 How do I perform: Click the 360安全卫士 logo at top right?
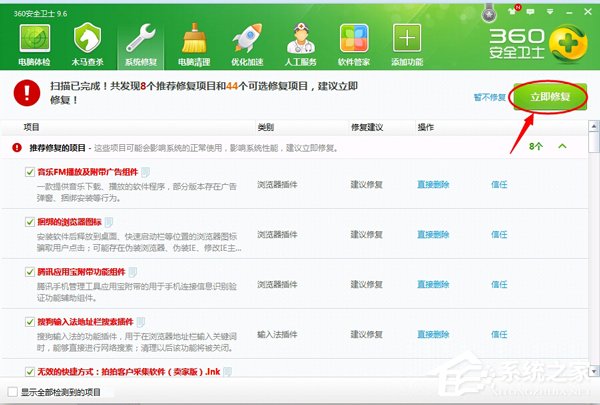[x=536, y=44]
